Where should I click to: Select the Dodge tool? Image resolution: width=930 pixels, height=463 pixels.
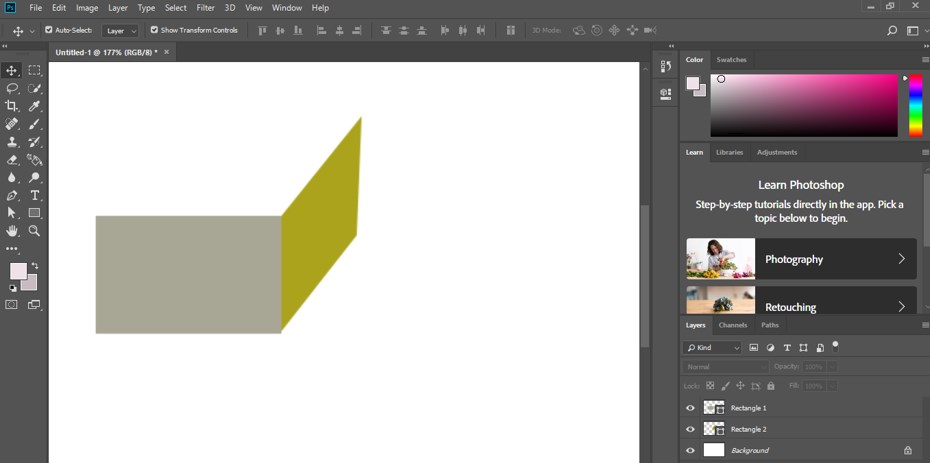34,177
